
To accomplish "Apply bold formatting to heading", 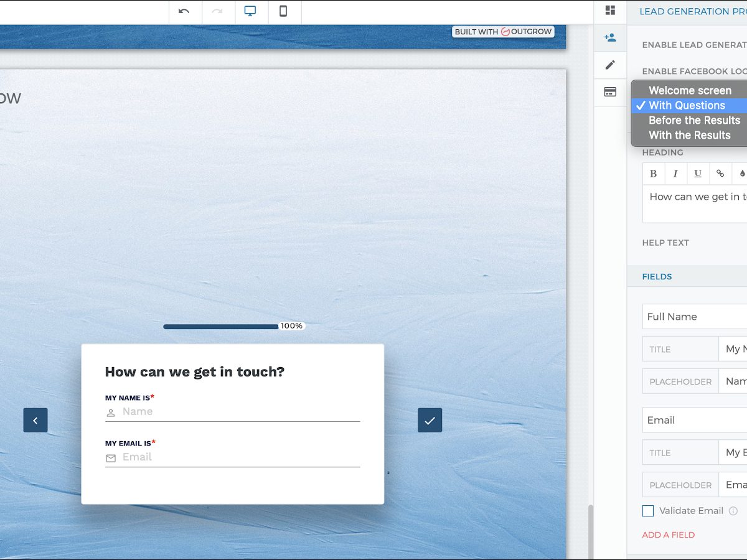I will point(653,174).
